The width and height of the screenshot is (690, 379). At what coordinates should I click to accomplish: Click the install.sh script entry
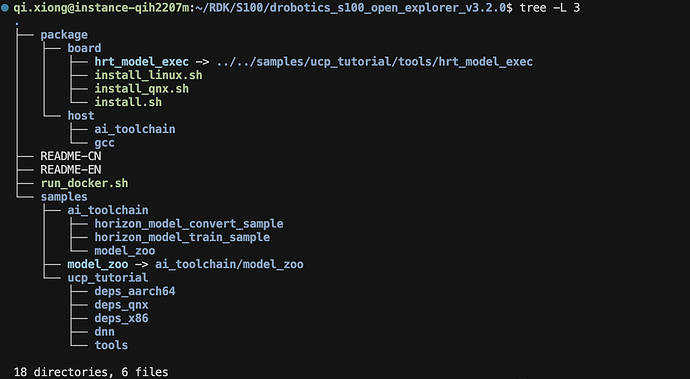[128, 102]
